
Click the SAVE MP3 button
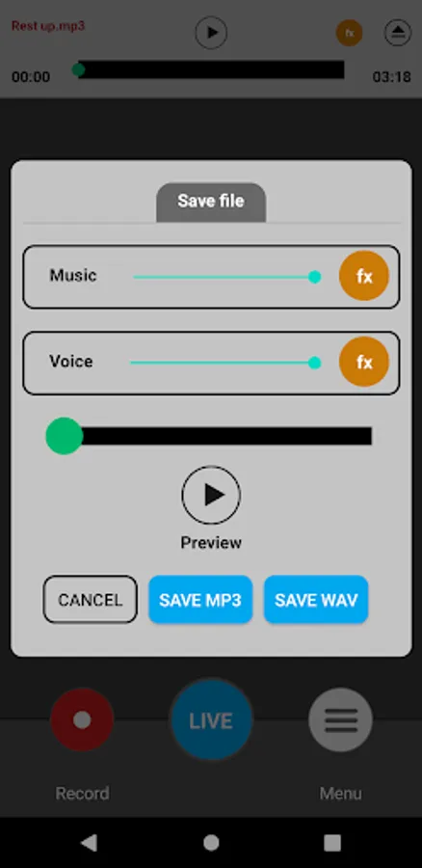click(200, 600)
